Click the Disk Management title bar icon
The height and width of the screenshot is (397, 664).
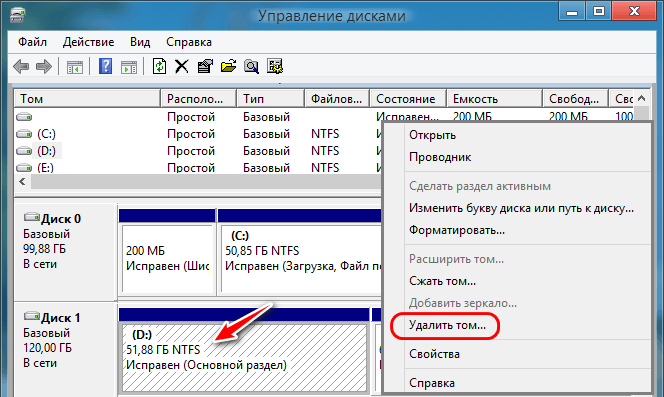coord(17,15)
